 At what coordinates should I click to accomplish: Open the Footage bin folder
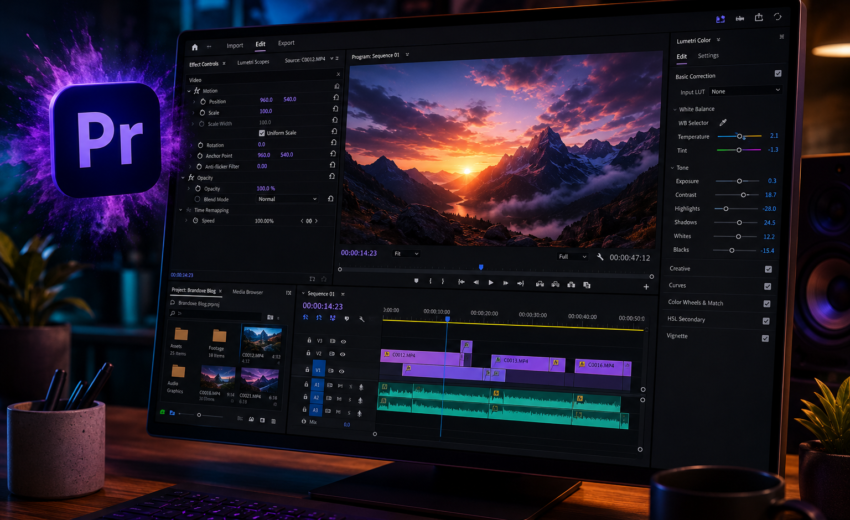tap(219, 336)
